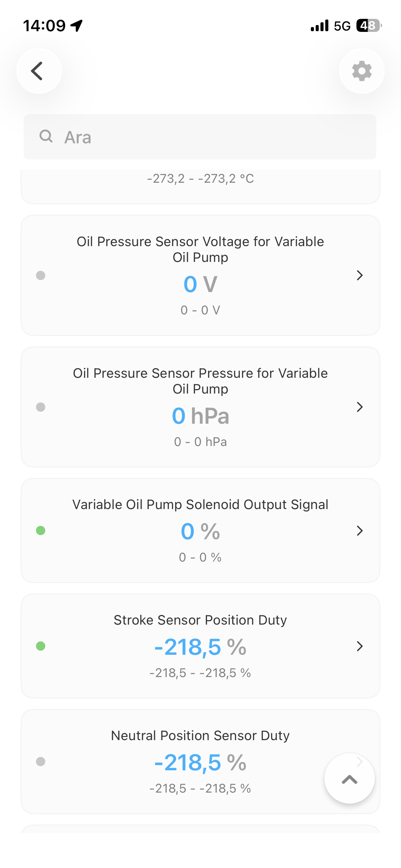Tap the cellular signal bars icon
Viewport: 401px width, 868px height.
tap(319, 26)
